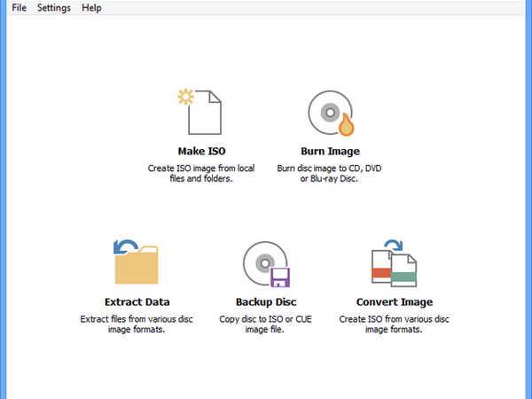532x399 pixels.
Task: Click the "Burn Image" title text
Action: (x=330, y=151)
